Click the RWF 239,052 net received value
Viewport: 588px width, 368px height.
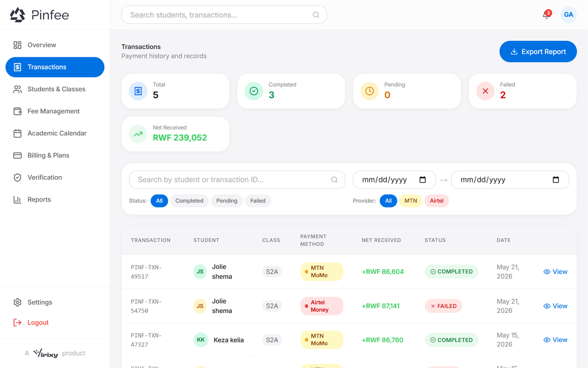(180, 138)
